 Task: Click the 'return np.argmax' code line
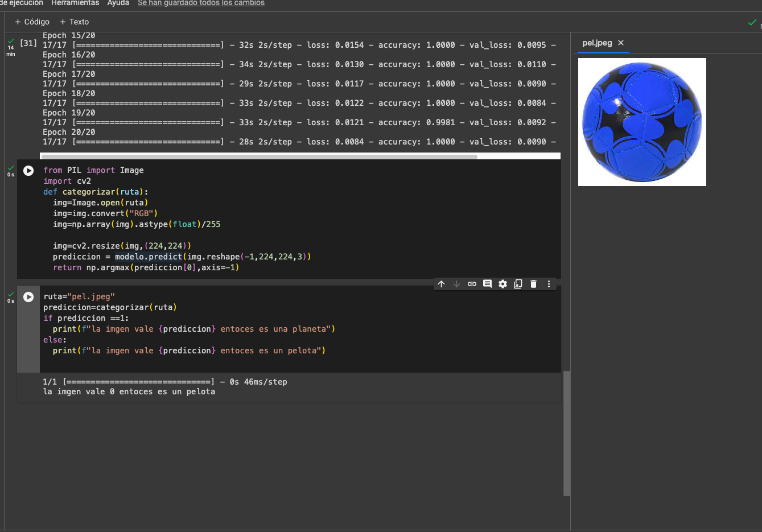pos(146,267)
